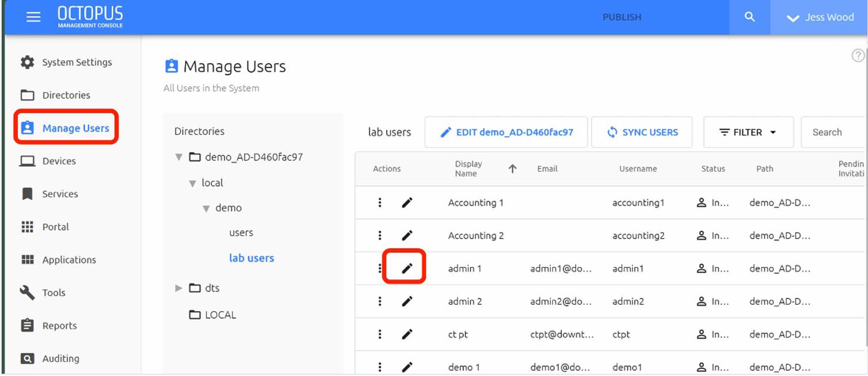
Task: Click the Reports clipboard icon
Action: click(x=27, y=325)
